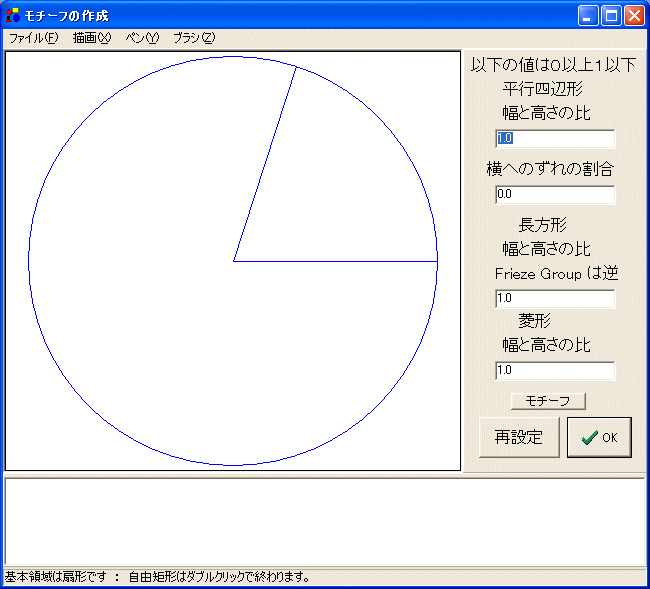Click the 菱形 ratio input field

pos(555,370)
